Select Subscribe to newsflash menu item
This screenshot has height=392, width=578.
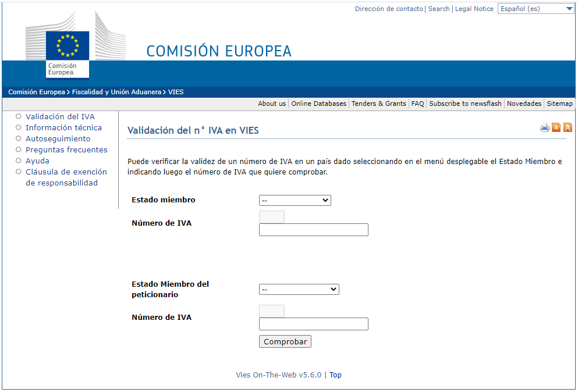(x=465, y=104)
